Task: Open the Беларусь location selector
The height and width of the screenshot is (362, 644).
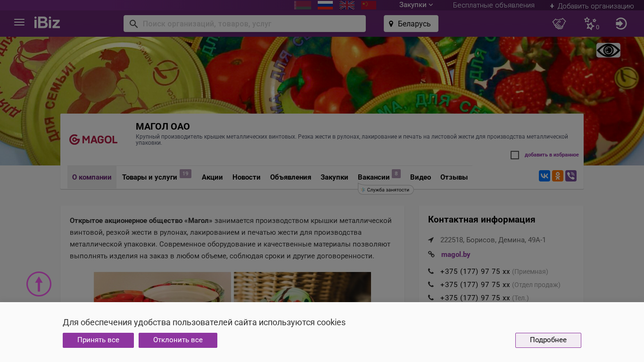Action: [x=411, y=24]
